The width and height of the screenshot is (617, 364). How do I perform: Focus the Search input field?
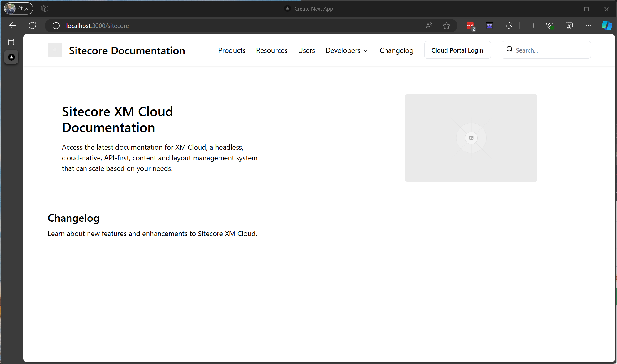click(x=546, y=50)
